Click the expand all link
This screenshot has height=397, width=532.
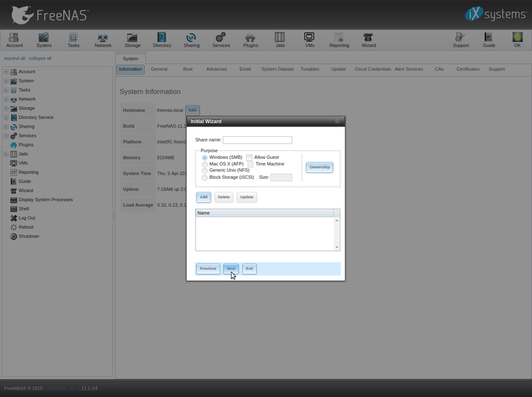pos(15,59)
